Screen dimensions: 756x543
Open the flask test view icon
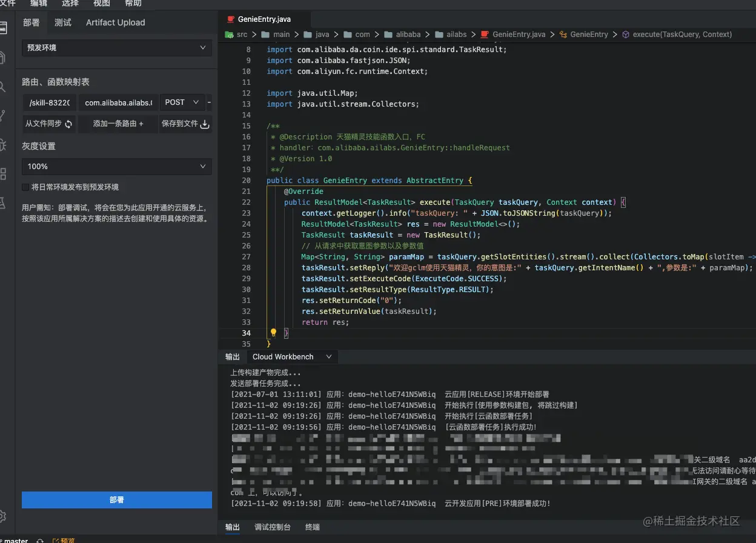click(3, 203)
